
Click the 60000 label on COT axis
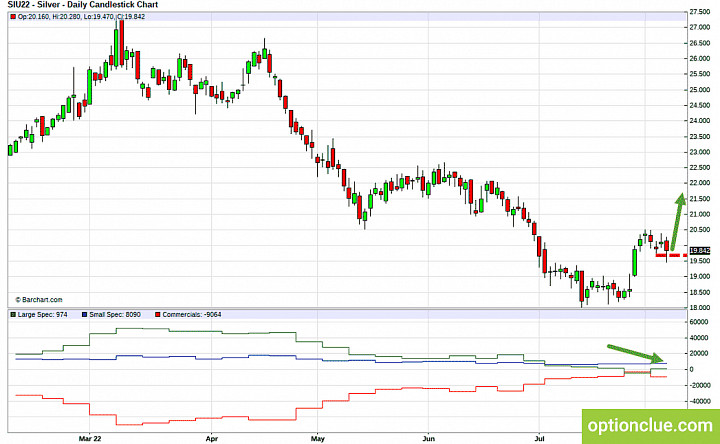698,322
